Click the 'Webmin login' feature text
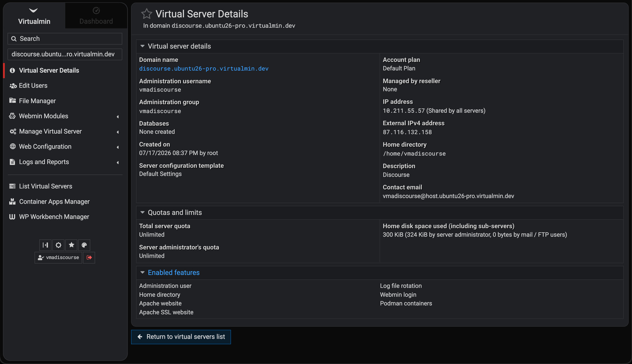The height and width of the screenshot is (364, 632). point(398,295)
